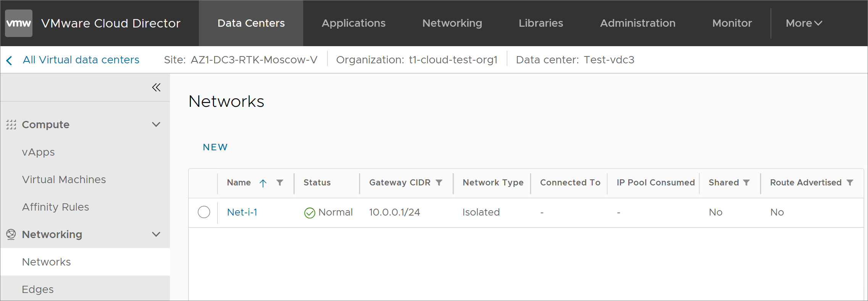Image resolution: width=868 pixels, height=301 pixels.
Task: Go to the Libraries tab
Action: coord(541,23)
